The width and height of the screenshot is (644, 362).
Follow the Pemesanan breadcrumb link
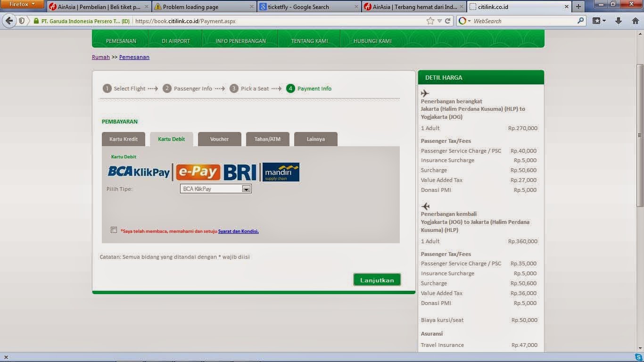pyautogui.click(x=134, y=57)
